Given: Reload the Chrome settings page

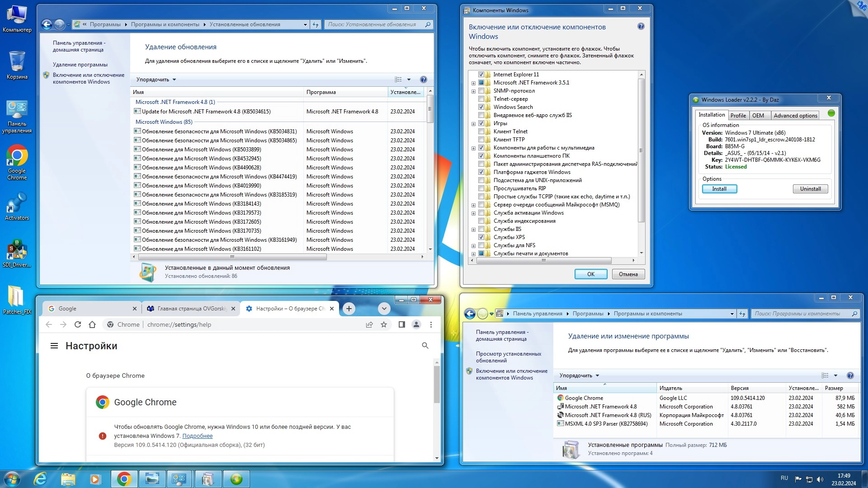Looking at the screenshot, I should pos(78,324).
